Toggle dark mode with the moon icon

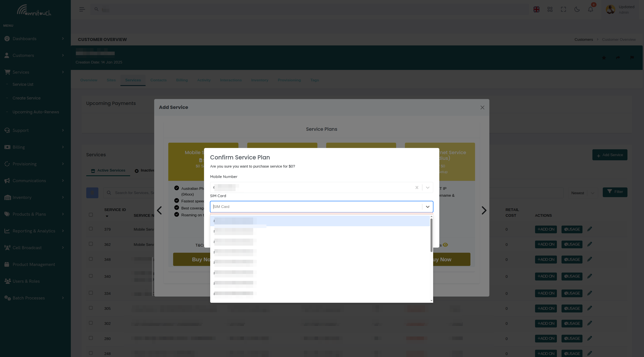point(577,9)
